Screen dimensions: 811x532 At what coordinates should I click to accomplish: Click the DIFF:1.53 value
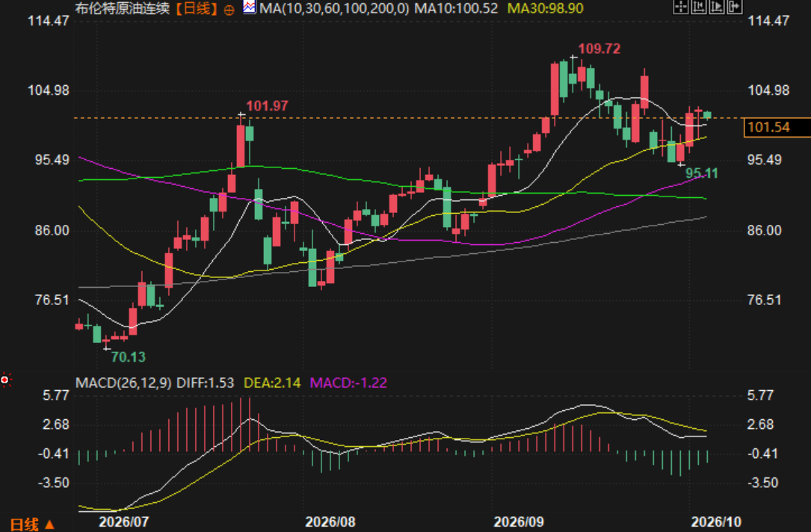tap(206, 383)
